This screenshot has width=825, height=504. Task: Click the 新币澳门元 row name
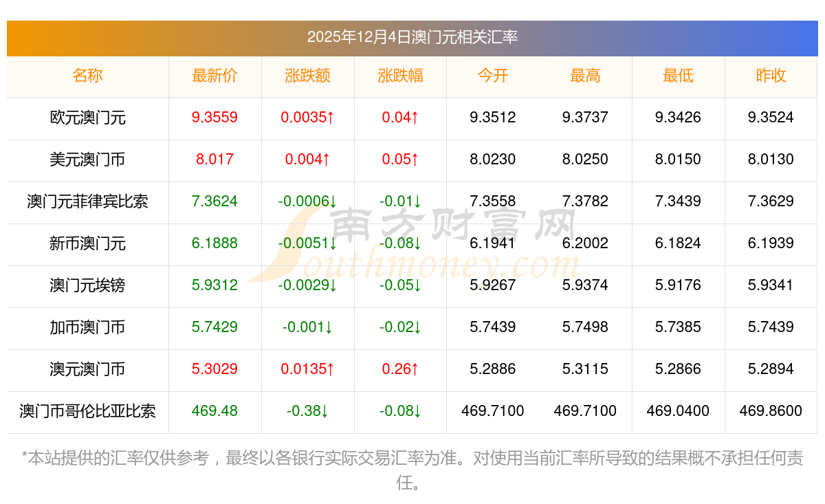[87, 243]
